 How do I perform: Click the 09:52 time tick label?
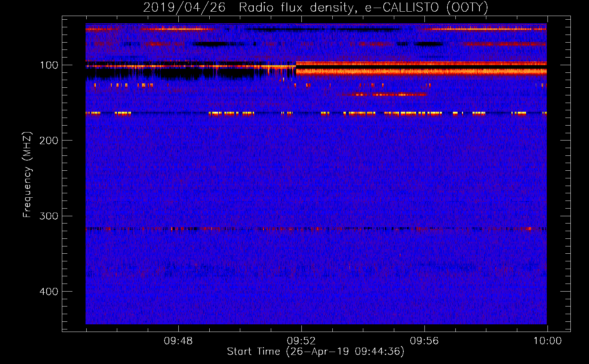[301, 341]
